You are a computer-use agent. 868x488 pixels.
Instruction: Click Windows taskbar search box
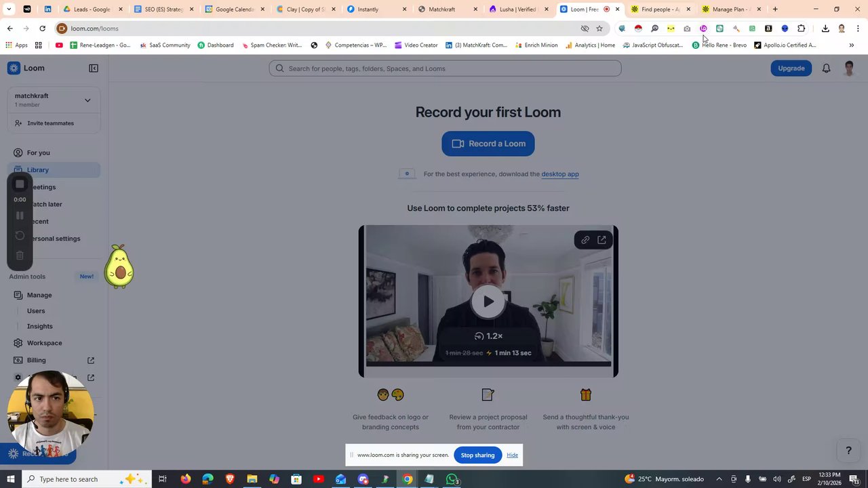point(88,479)
